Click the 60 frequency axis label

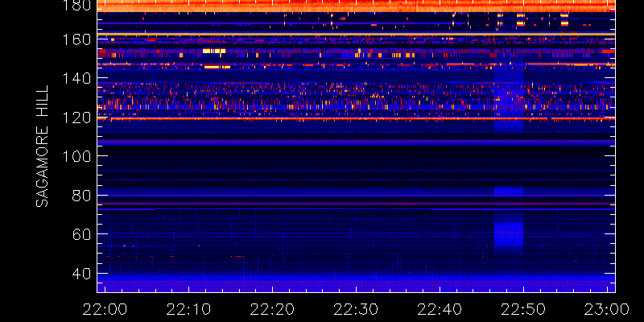tap(81, 234)
